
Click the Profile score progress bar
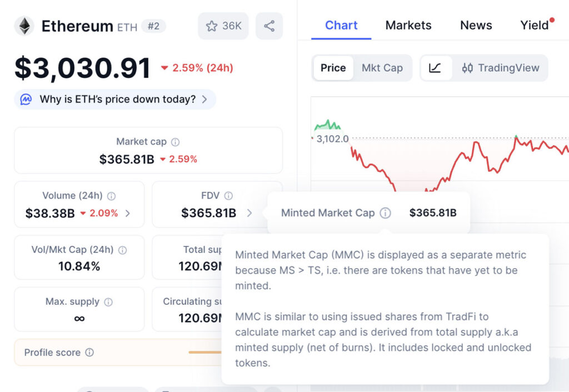tap(204, 353)
